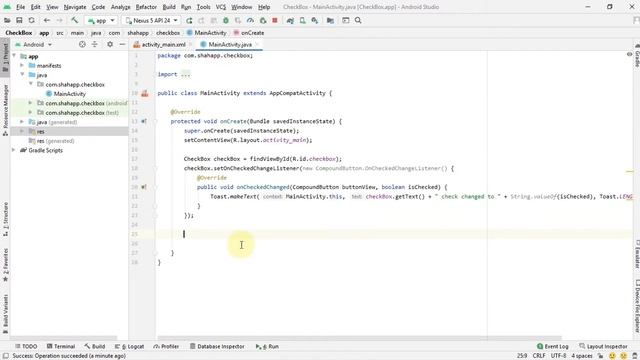Viewport: 640px width, 360px height.
Task: Open the File menu
Action: [x=20, y=7]
